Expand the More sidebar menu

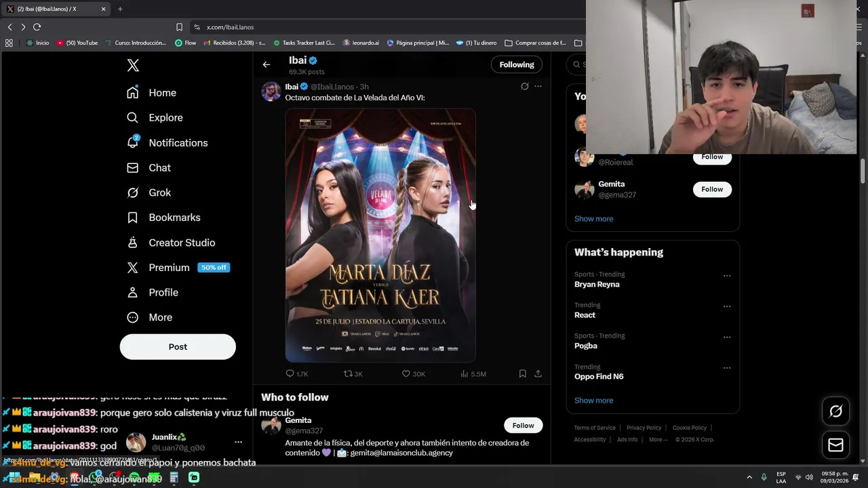[x=149, y=318]
